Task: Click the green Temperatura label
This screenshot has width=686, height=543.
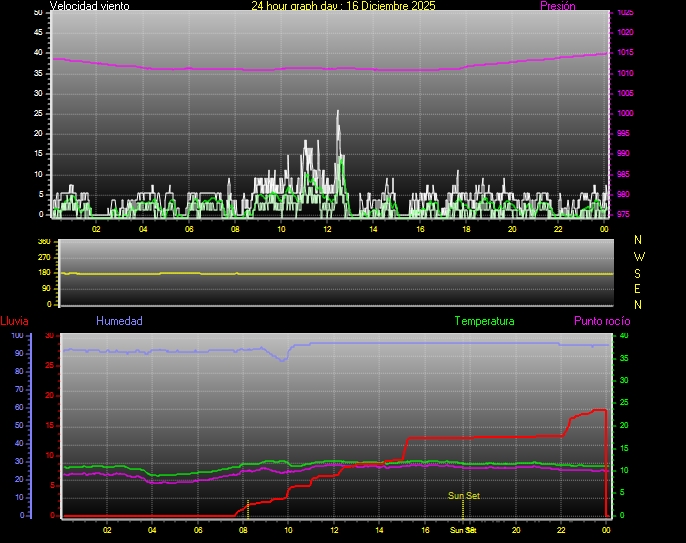Action: tap(484, 321)
